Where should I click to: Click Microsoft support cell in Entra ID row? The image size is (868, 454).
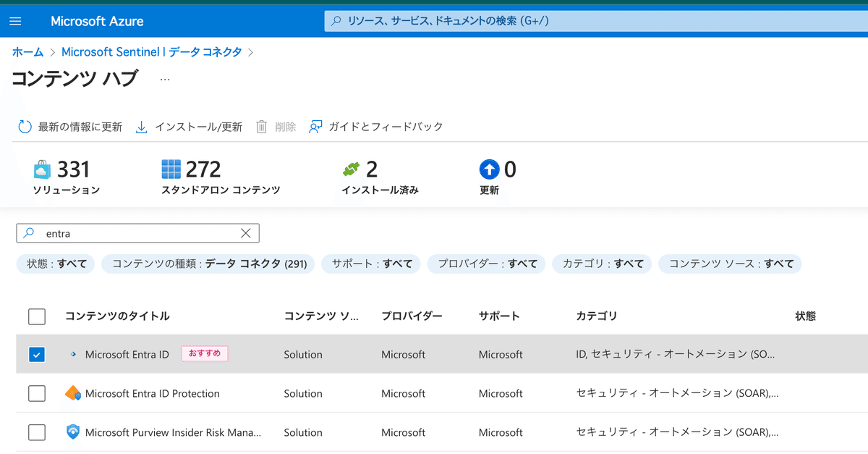(x=501, y=355)
